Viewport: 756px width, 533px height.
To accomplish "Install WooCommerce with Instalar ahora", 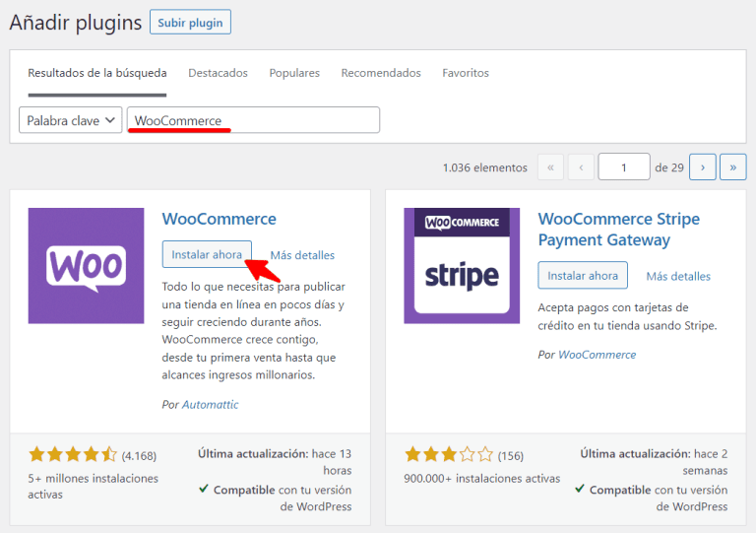I will point(207,254).
